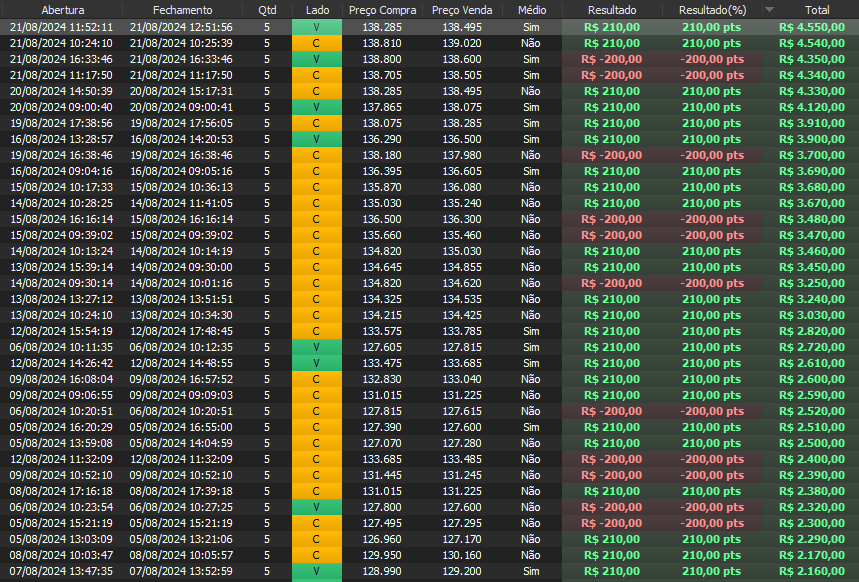
Task: Click the Total column header
Action: pyautogui.click(x=817, y=10)
